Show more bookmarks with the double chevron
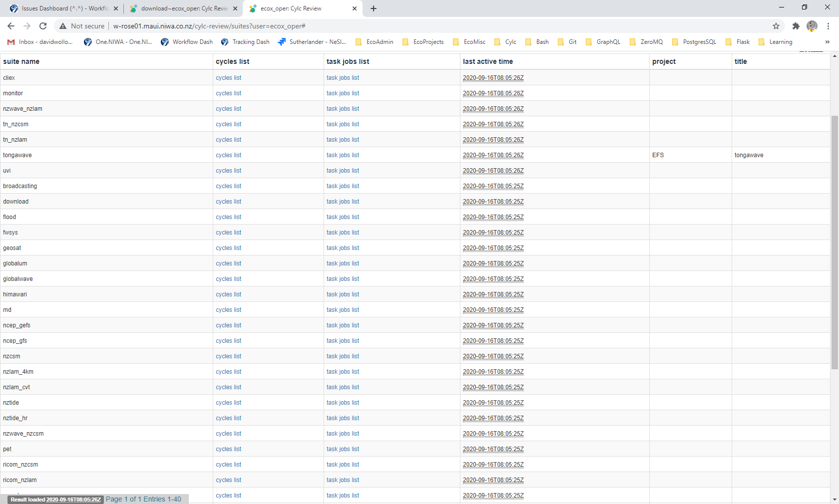This screenshot has width=839, height=504. [828, 42]
